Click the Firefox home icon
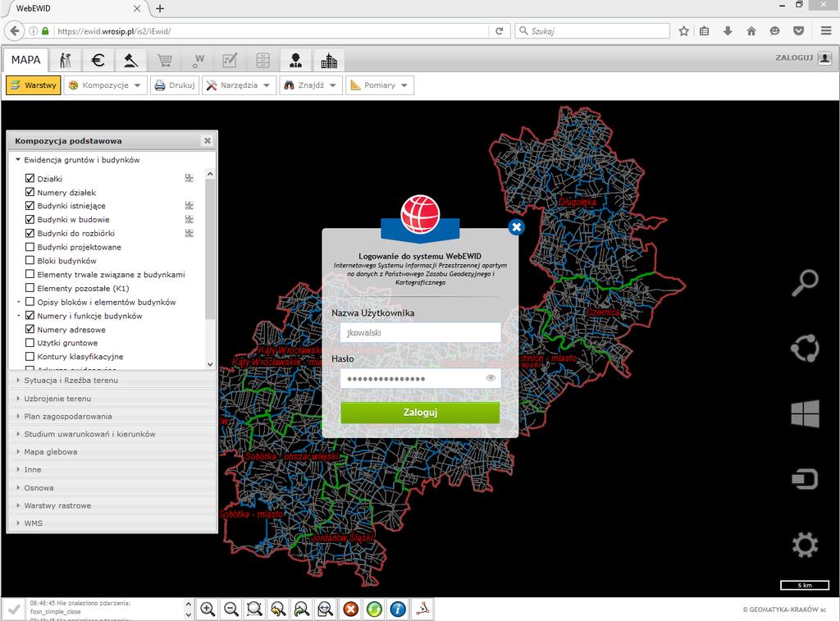Image resolution: width=840 pixels, height=621 pixels. click(x=751, y=31)
